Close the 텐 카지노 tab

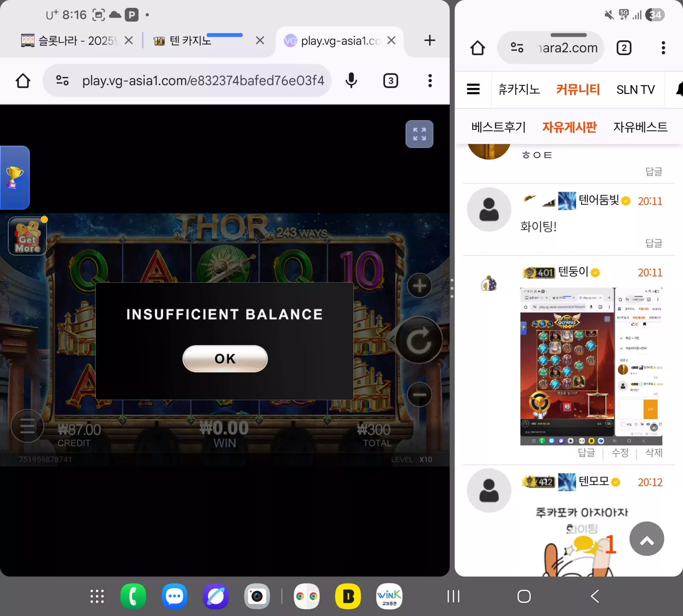coord(260,40)
